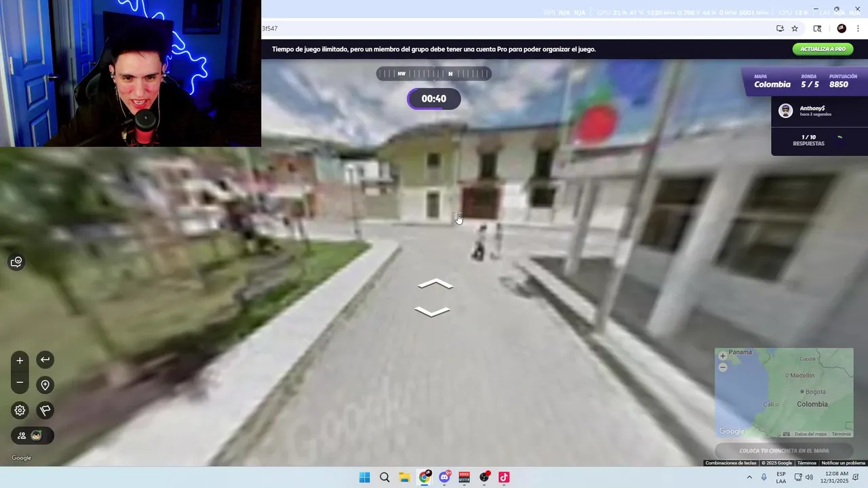
Task: Click the player avatar in party pill
Action: pos(37,436)
